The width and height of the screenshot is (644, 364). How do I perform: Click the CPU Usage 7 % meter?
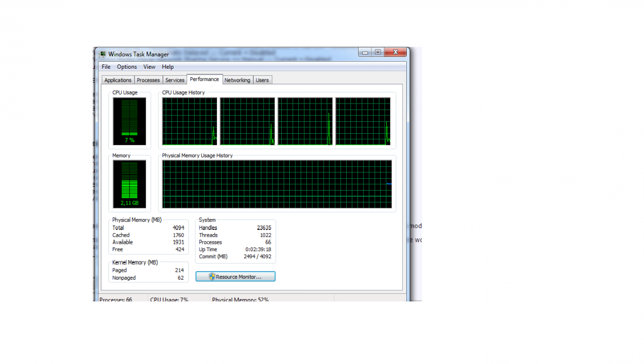pos(129,121)
